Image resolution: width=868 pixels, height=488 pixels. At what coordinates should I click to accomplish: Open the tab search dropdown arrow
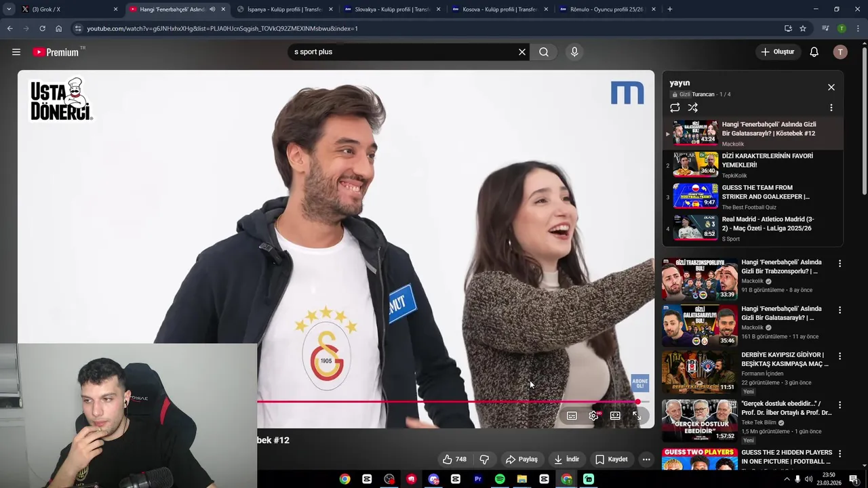(8, 9)
